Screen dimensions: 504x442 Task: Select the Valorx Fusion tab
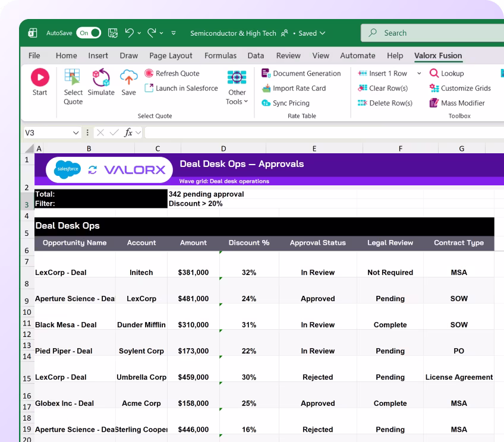coord(438,56)
